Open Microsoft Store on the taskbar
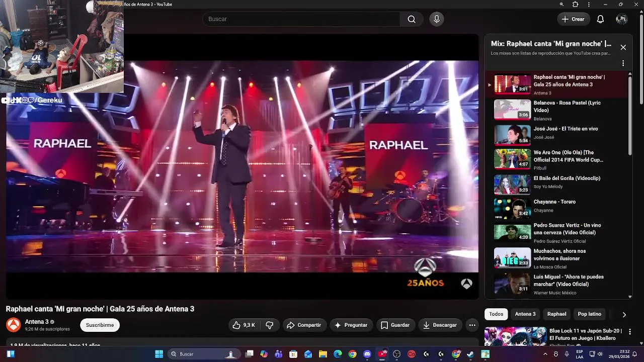 [x=293, y=354]
